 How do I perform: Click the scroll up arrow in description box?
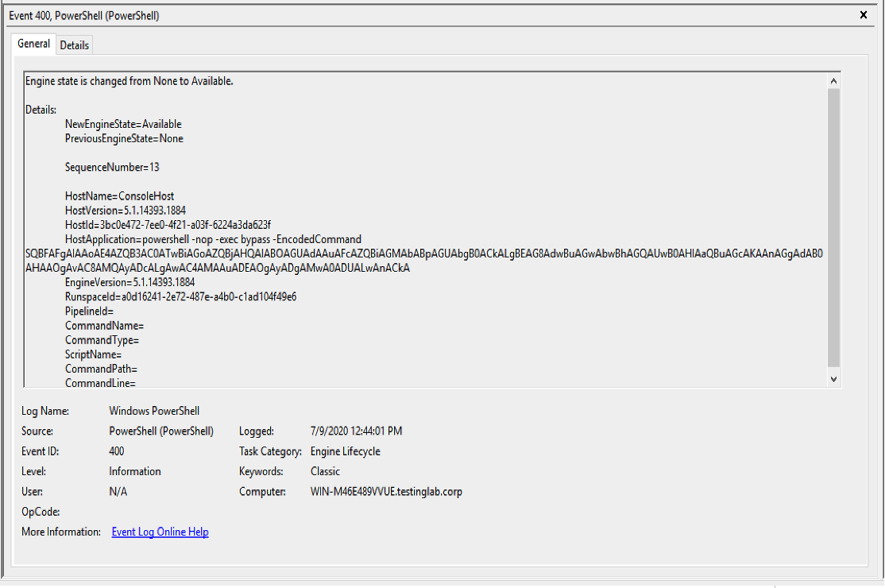(x=833, y=81)
